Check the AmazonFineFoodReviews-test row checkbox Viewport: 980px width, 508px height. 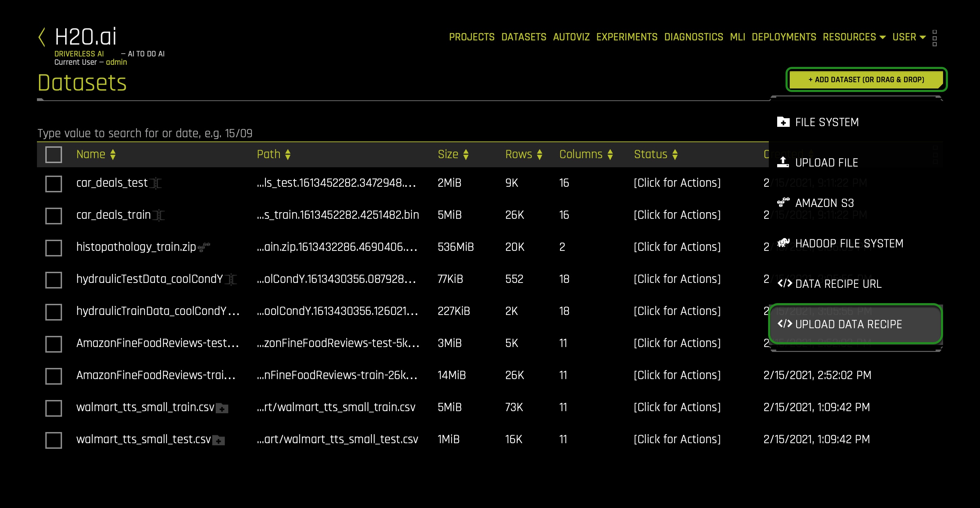54,344
